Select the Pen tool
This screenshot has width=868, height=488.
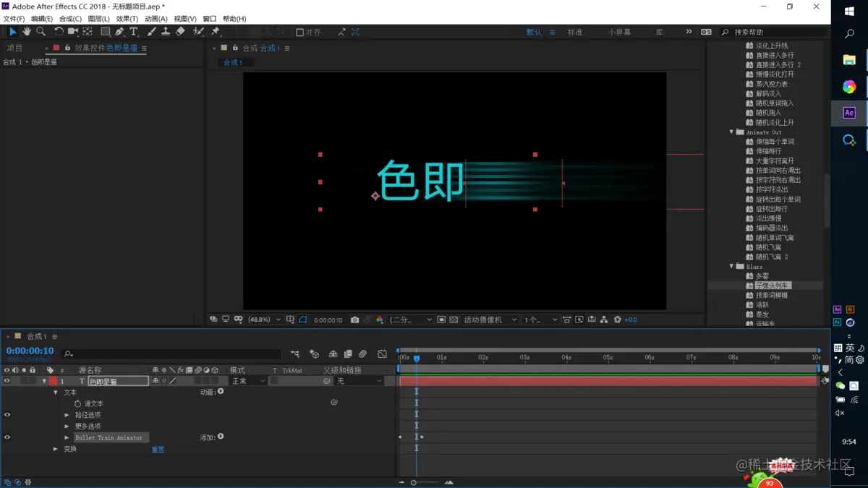[119, 32]
